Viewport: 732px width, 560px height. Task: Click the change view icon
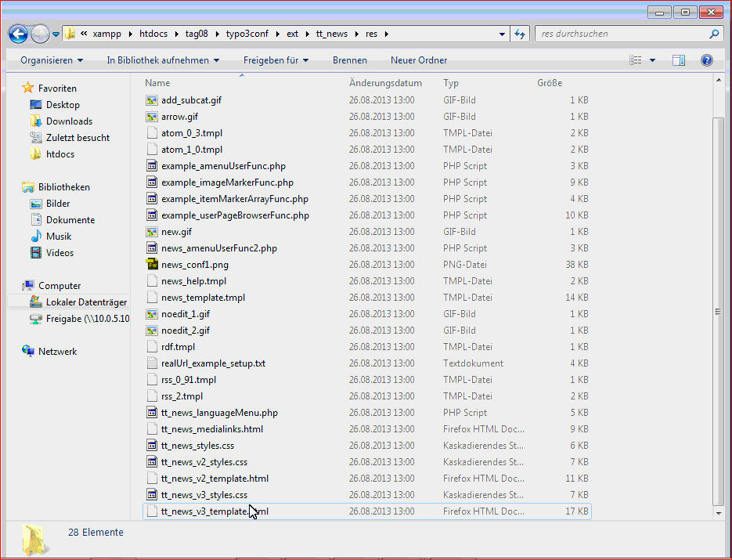[x=636, y=60]
